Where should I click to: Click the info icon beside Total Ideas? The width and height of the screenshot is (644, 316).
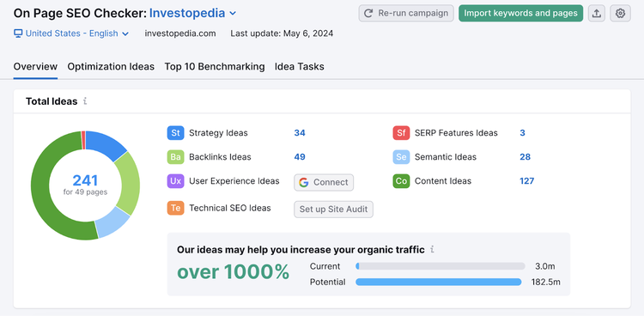pyautogui.click(x=85, y=101)
